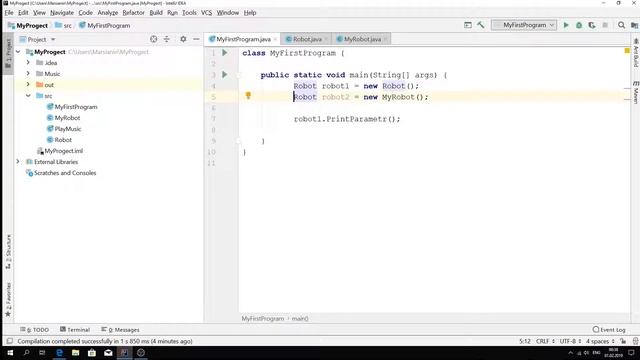Click the select run/debug layout icon left of hammer
This screenshot has height=360, width=640.
coord(468,25)
